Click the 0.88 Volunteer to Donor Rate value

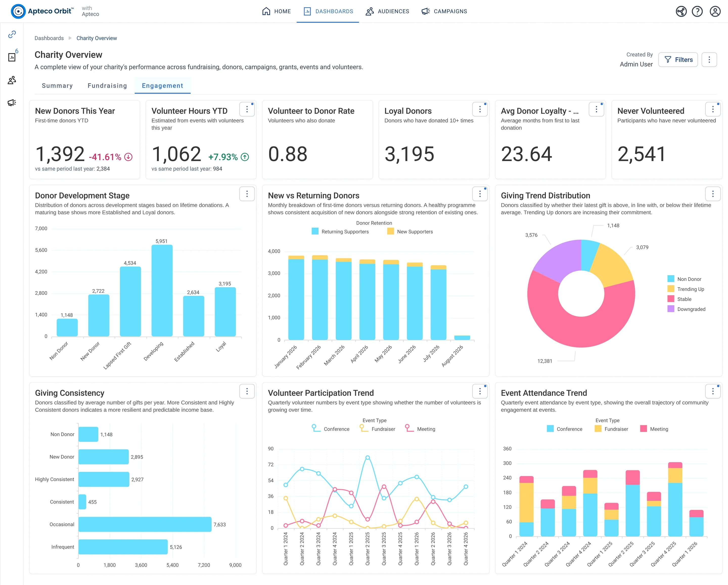click(x=288, y=154)
